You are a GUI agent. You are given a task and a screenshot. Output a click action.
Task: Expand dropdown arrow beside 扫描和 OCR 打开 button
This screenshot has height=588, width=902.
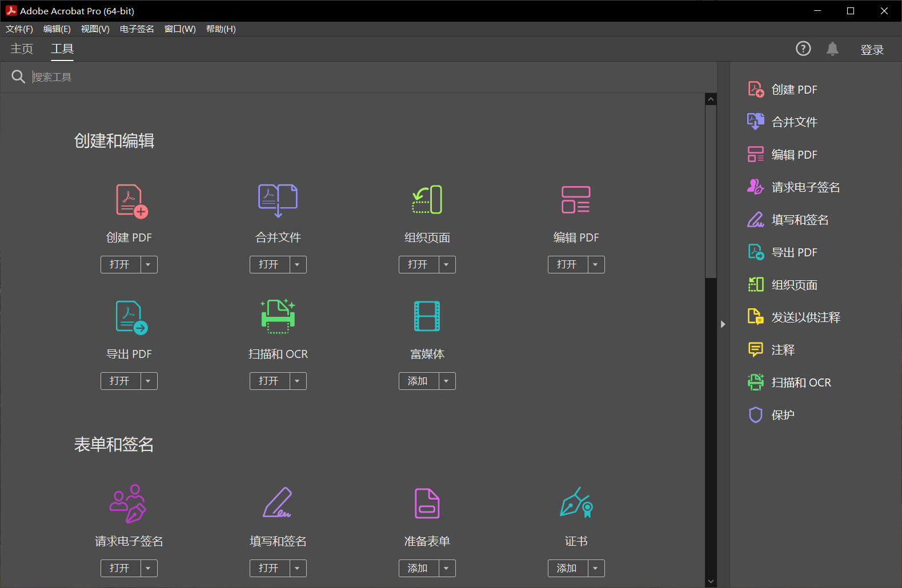(x=298, y=381)
